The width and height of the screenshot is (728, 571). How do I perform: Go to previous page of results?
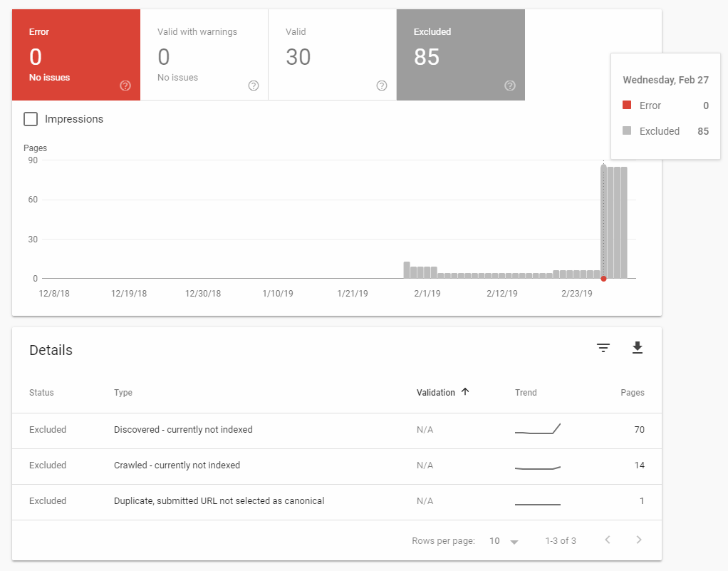point(608,540)
